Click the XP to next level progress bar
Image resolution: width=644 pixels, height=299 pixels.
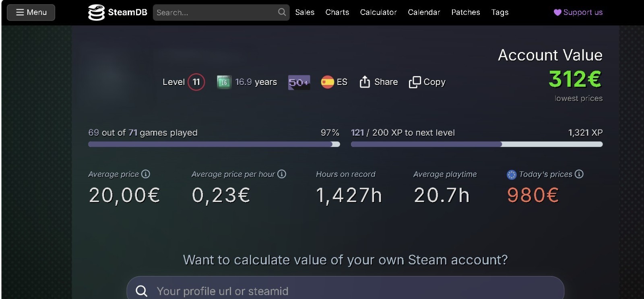tap(477, 144)
